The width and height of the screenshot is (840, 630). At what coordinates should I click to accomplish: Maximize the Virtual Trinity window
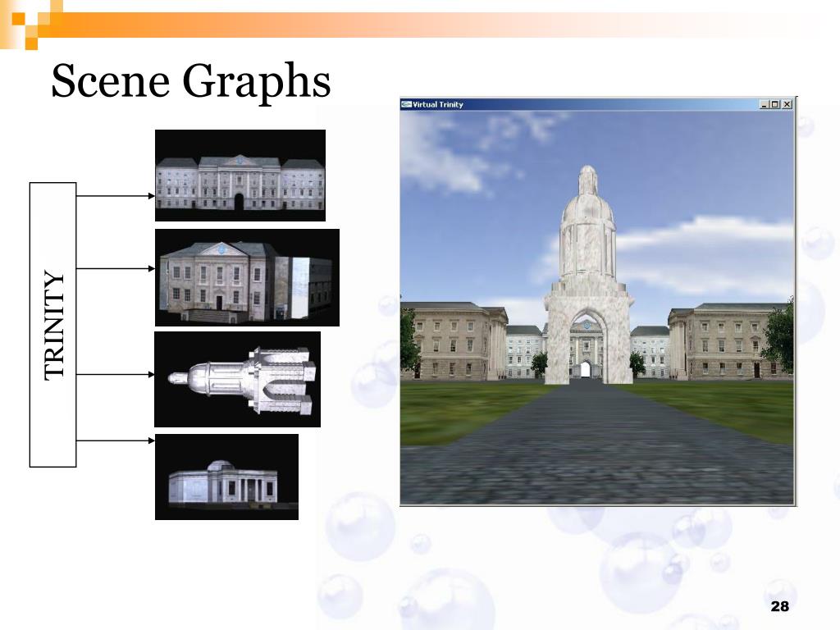pyautogui.click(x=774, y=104)
